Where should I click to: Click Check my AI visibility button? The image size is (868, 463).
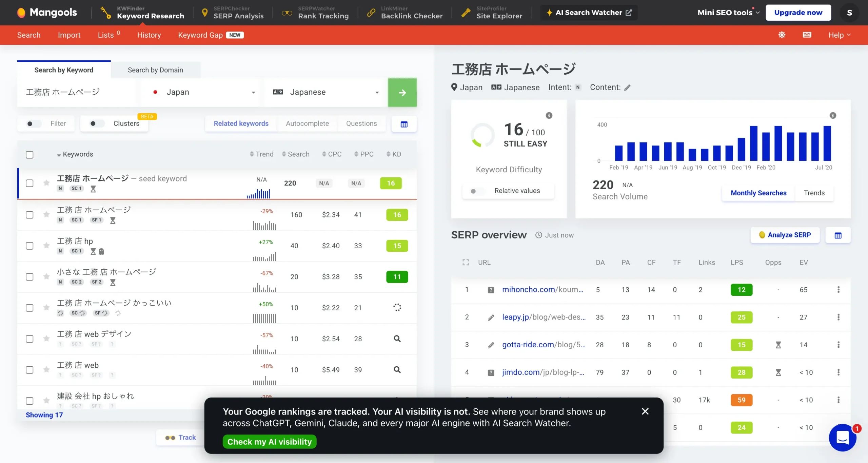pyautogui.click(x=270, y=442)
